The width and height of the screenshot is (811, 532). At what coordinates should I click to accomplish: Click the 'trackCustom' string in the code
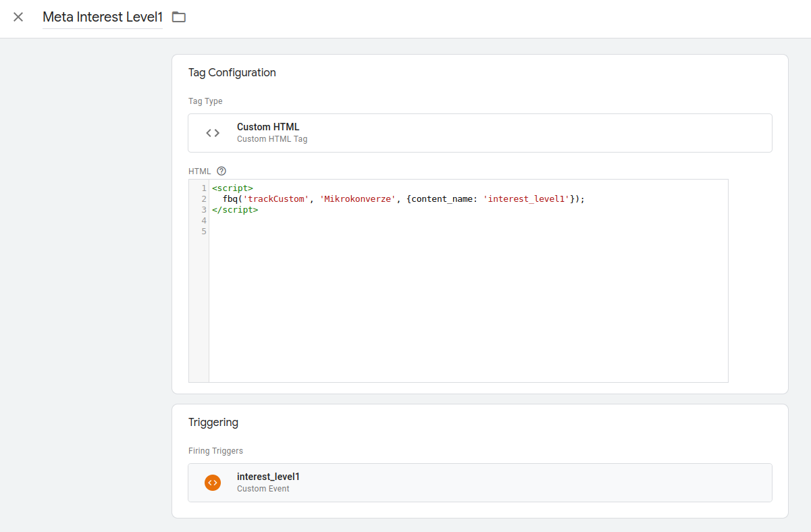click(x=276, y=199)
